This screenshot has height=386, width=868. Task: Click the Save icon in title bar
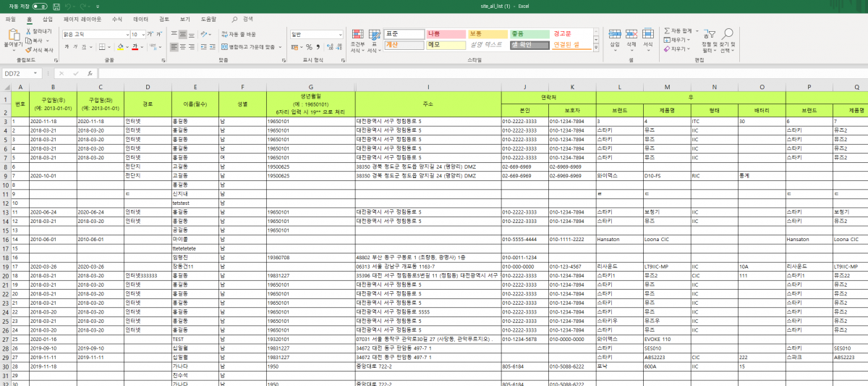tap(56, 6)
